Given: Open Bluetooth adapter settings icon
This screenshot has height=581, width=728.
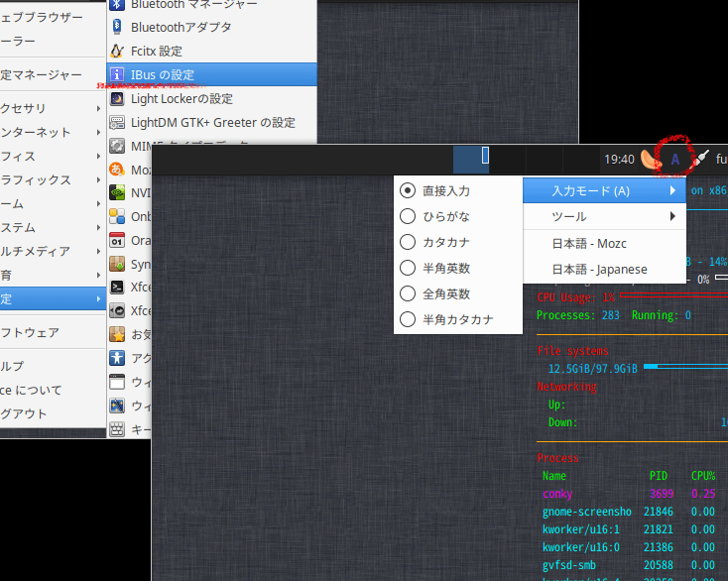Looking at the screenshot, I should pyautogui.click(x=117, y=27).
